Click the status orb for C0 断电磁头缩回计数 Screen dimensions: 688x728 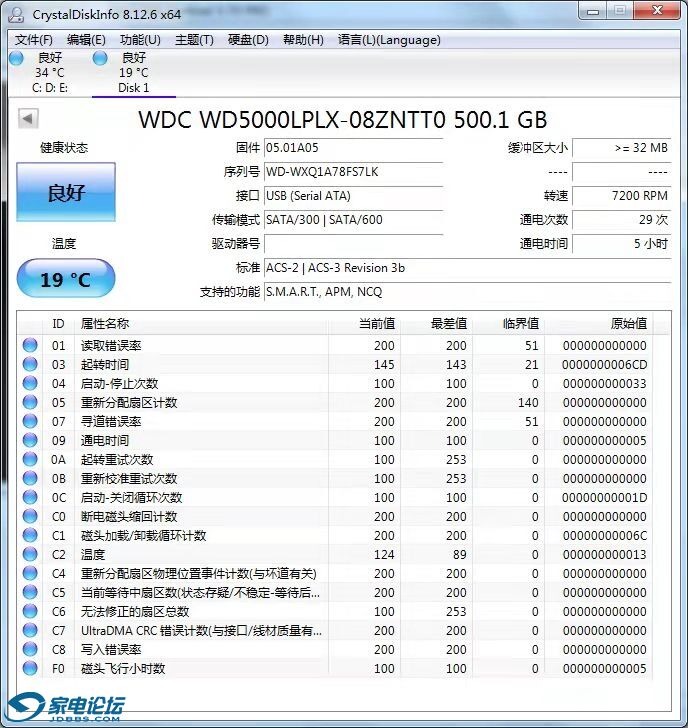point(30,516)
